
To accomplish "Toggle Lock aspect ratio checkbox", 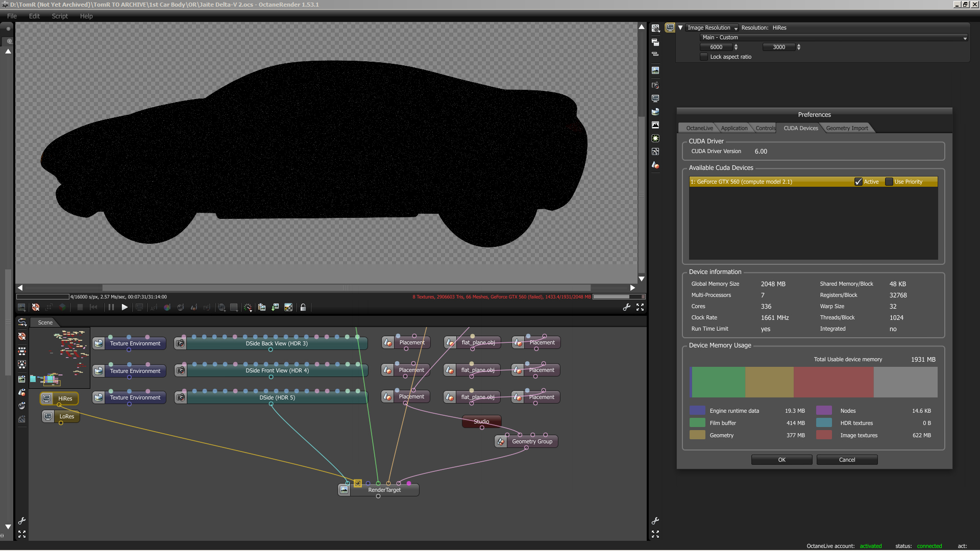I will 704,57.
